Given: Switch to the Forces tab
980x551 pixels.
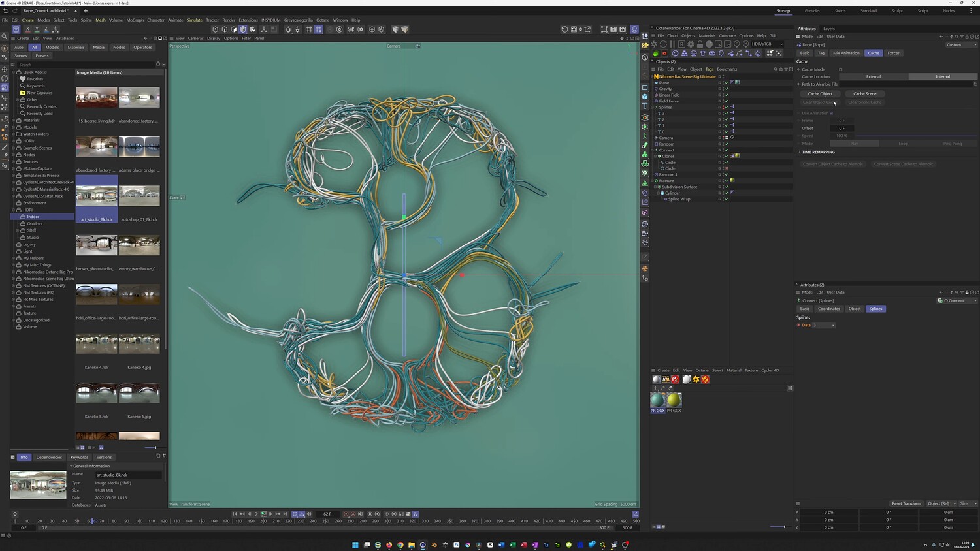Looking at the screenshot, I should coord(894,53).
